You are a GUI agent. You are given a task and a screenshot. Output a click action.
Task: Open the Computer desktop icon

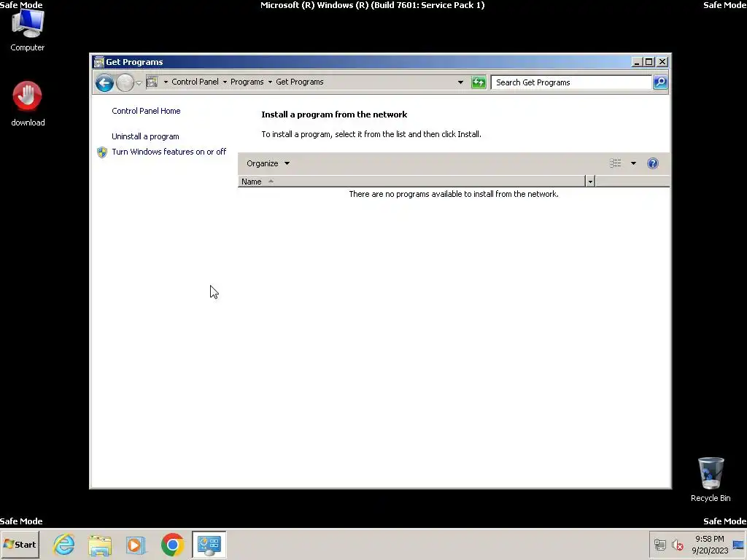pos(27,31)
